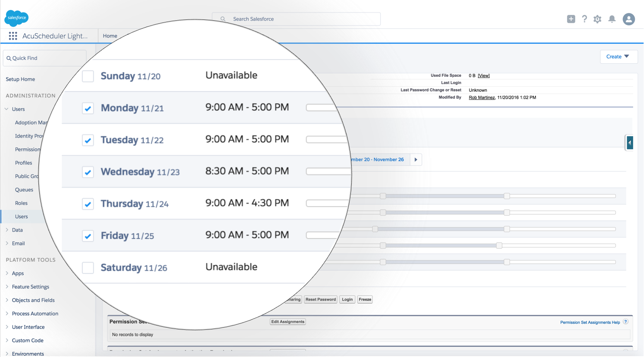Screen dimensions: 644x357
Task: Click the November 20 - November 26 week link
Action: 377,160
